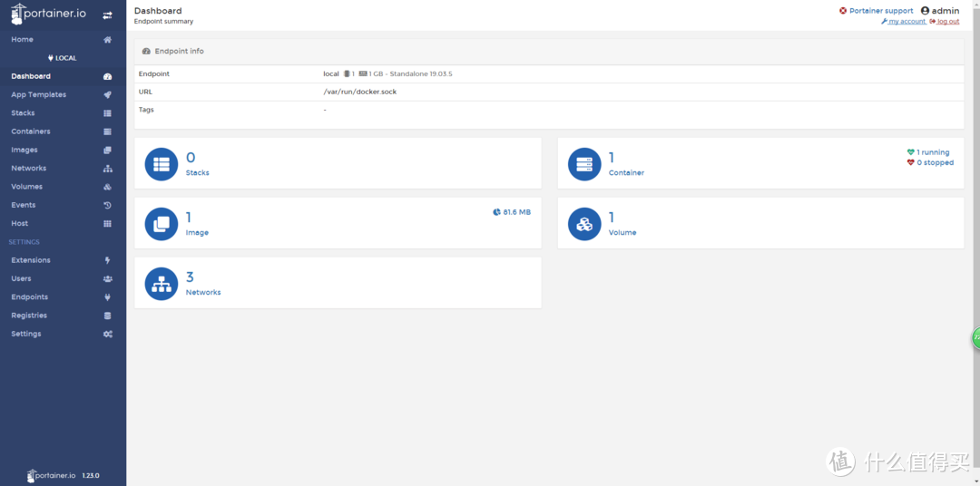Image resolution: width=980 pixels, height=486 pixels.
Task: Click the Dashboard gauge icon
Action: (x=107, y=76)
